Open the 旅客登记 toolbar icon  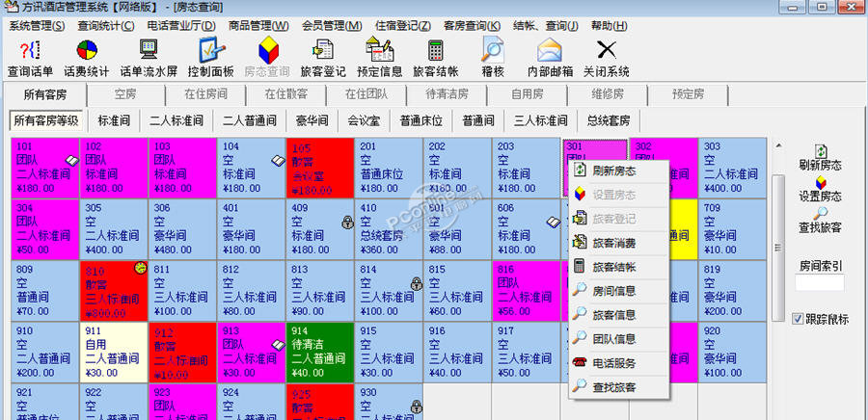(x=323, y=50)
